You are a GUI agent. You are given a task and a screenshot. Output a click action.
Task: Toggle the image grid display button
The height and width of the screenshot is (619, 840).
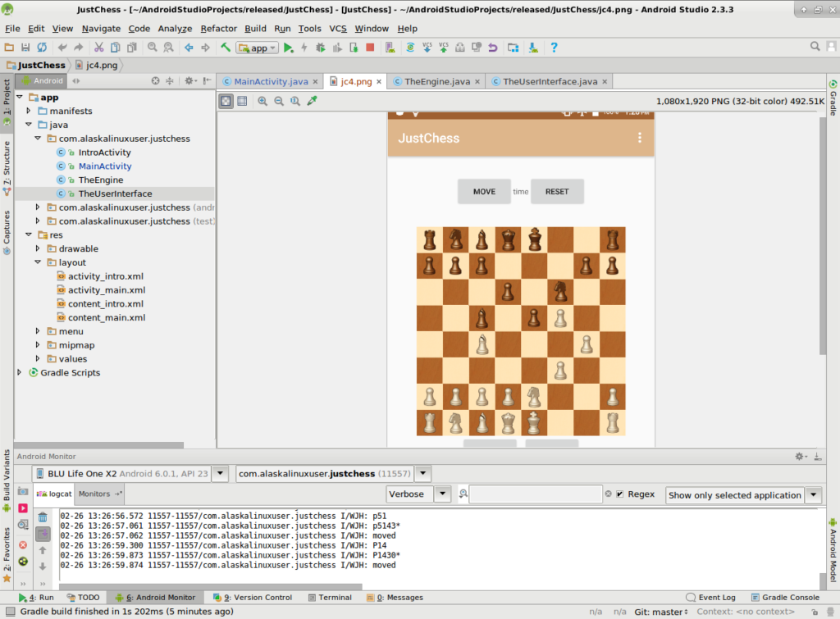242,101
